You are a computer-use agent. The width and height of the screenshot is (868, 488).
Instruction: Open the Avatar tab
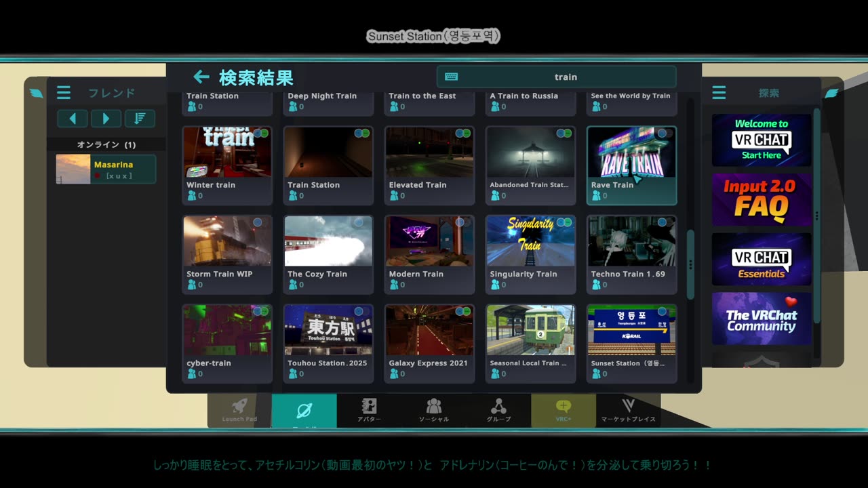(369, 410)
